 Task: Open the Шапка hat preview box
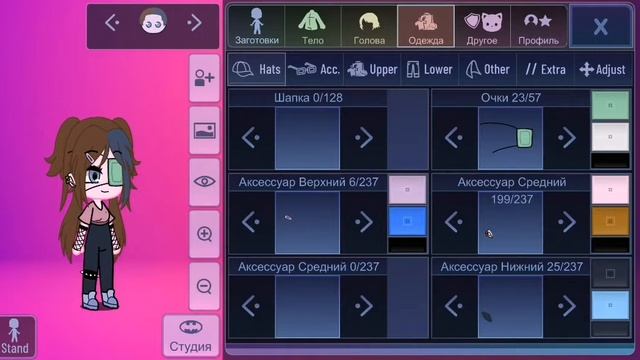click(307, 138)
